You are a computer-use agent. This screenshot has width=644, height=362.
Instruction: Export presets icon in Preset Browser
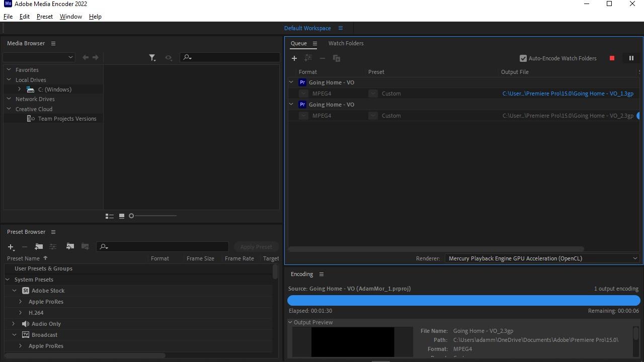(x=85, y=246)
